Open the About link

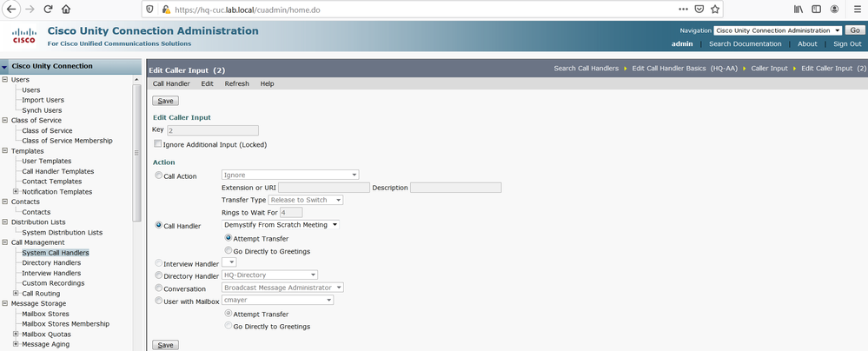807,43
